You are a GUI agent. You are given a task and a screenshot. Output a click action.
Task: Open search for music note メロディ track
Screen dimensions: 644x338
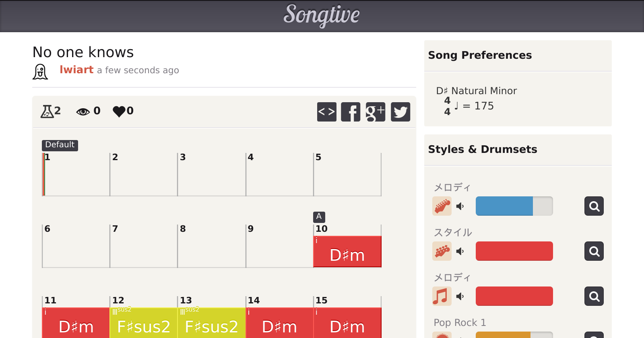click(594, 296)
